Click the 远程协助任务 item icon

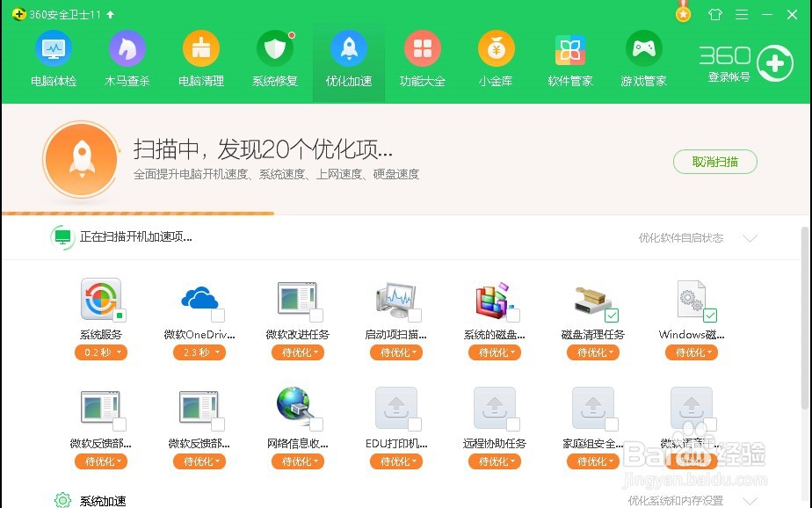(495, 408)
